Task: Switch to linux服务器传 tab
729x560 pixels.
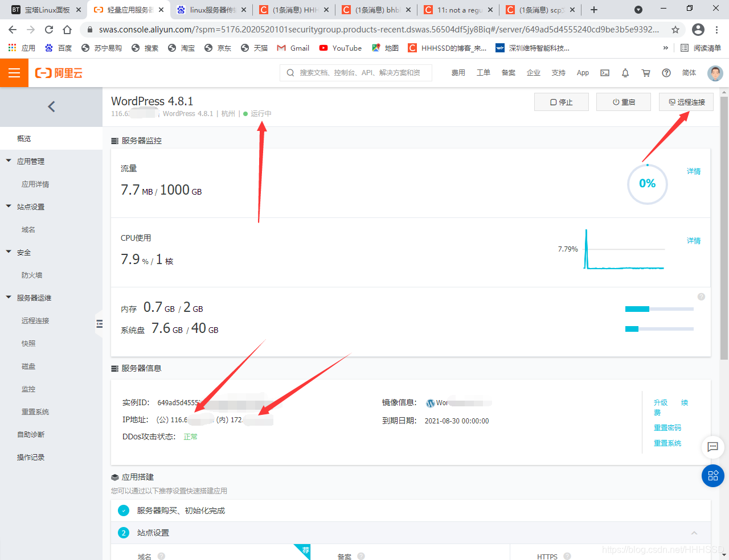Action: click(211, 10)
